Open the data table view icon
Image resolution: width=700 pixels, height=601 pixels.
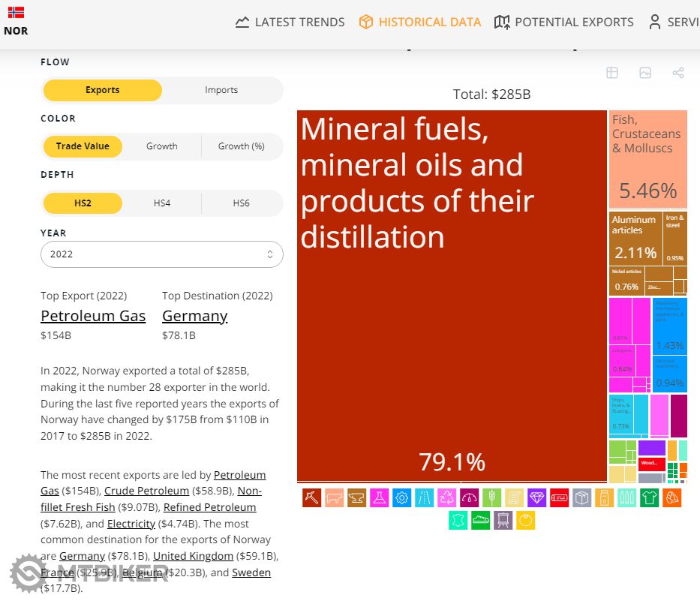pyautogui.click(x=612, y=73)
